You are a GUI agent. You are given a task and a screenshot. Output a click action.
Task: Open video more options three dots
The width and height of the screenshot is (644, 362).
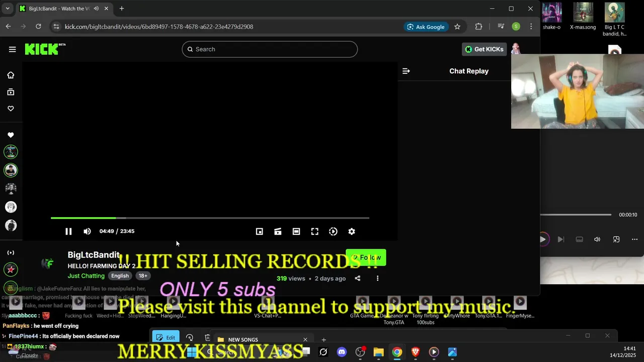pos(377,278)
